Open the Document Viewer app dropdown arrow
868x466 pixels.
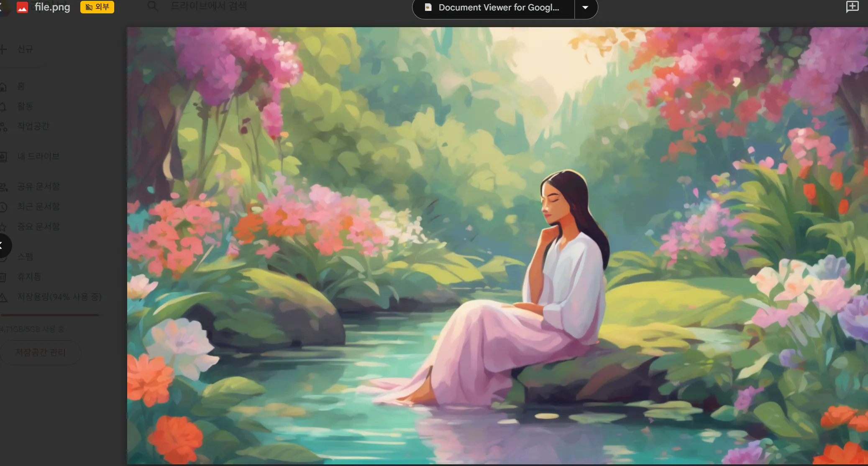click(585, 7)
